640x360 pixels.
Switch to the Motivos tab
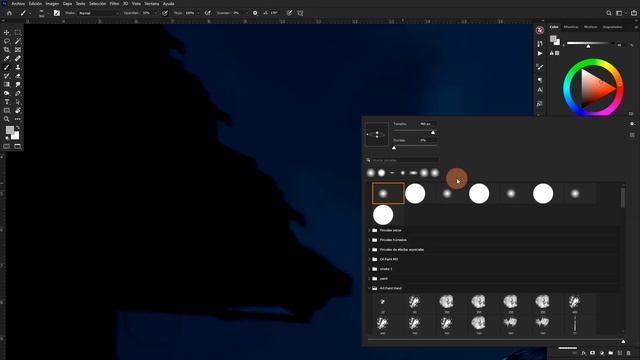click(x=590, y=27)
